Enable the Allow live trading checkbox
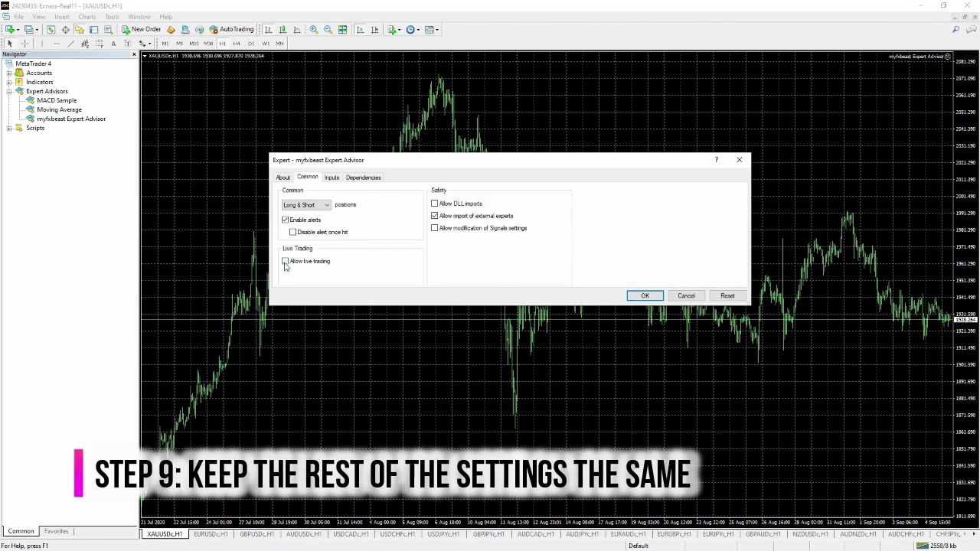980x551 pixels. pos(285,261)
